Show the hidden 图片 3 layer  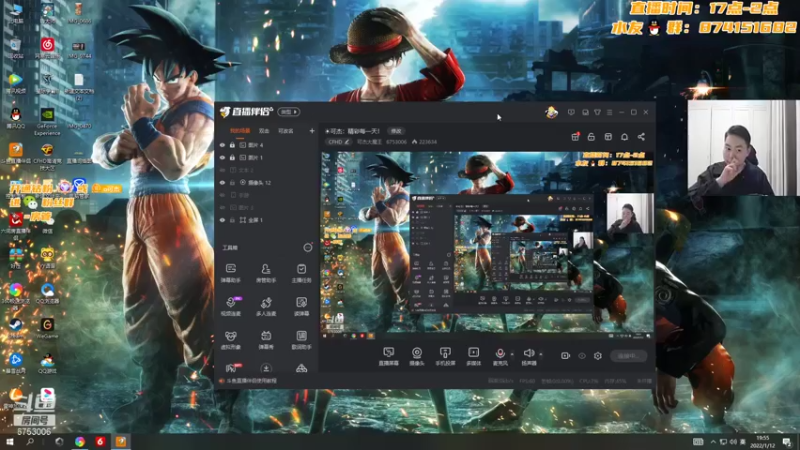(x=222, y=208)
